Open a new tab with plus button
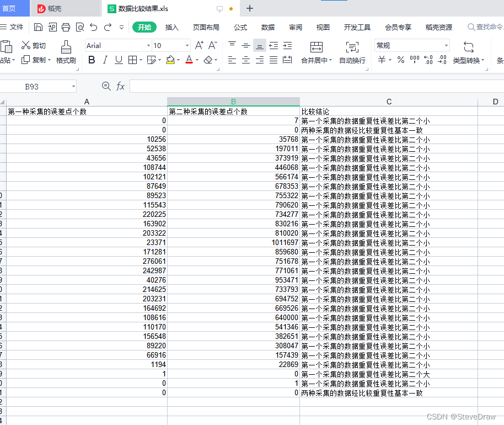 pos(250,8)
